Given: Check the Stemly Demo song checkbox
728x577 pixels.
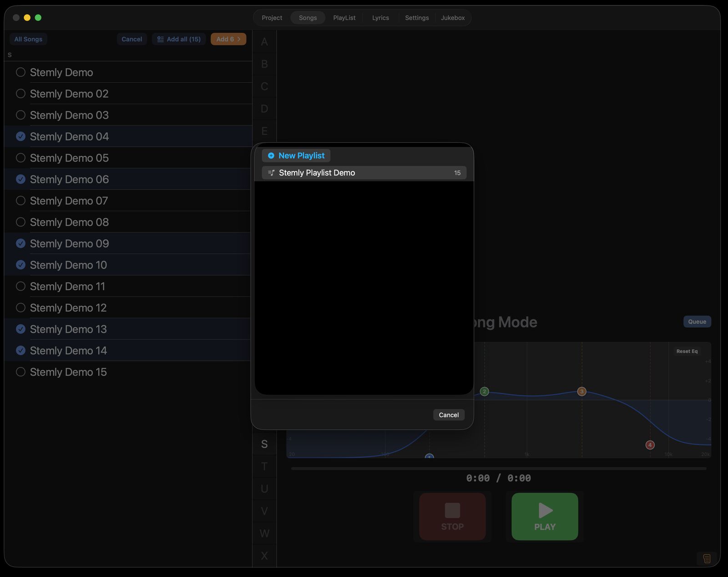Looking at the screenshot, I should point(20,72).
